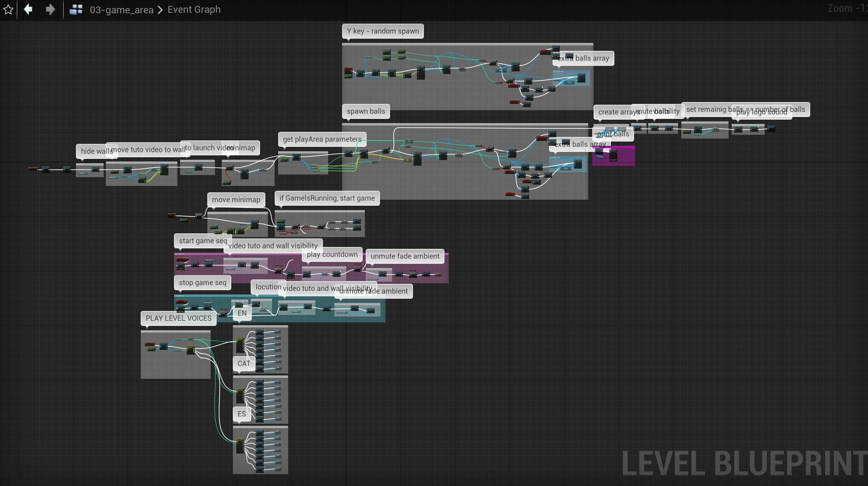
Task: Select the 'stop game seq' comment
Action: click(202, 283)
